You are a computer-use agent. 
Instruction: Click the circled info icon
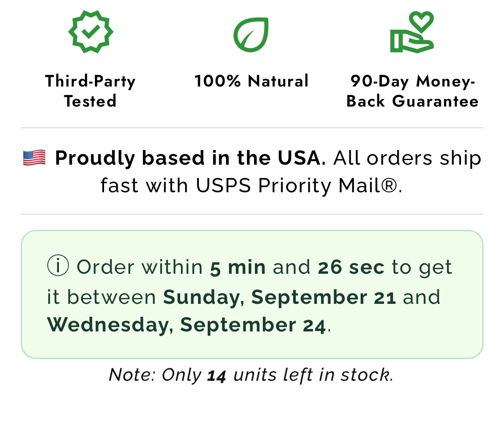[58, 266]
